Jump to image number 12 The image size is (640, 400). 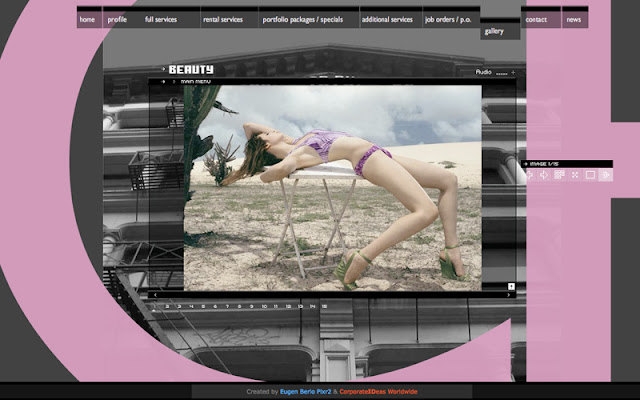[x=288, y=306]
